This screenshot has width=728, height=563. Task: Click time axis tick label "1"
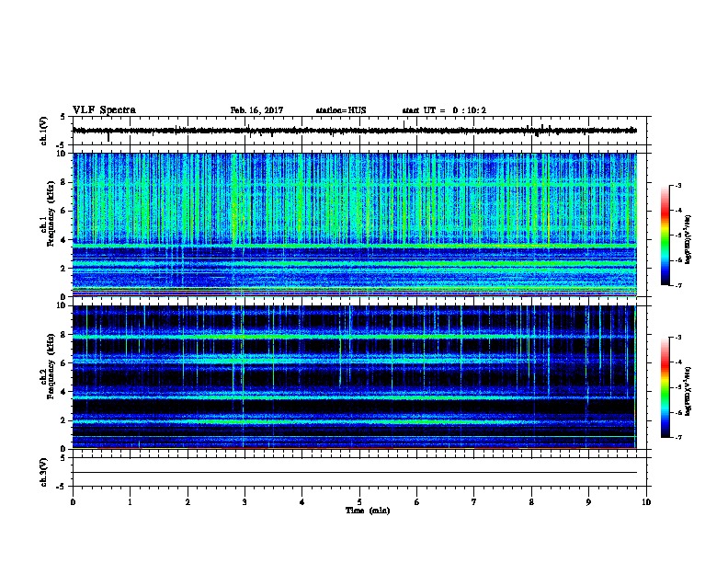point(131,501)
